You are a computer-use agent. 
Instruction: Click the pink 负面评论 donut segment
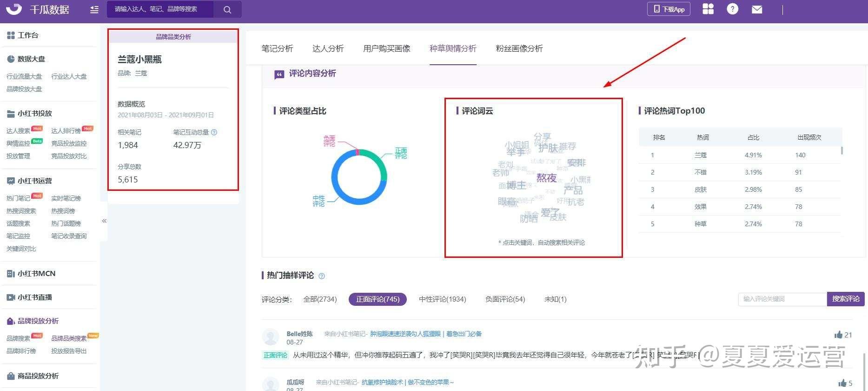coord(358,152)
